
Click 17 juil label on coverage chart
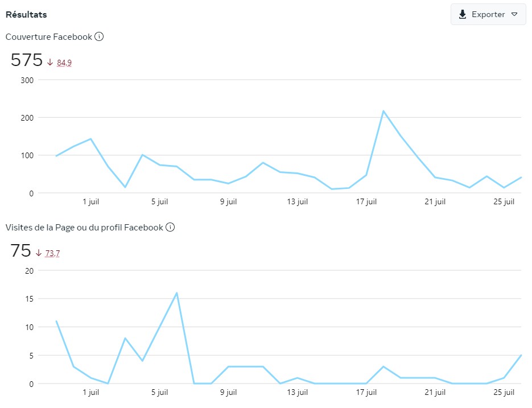click(x=366, y=201)
